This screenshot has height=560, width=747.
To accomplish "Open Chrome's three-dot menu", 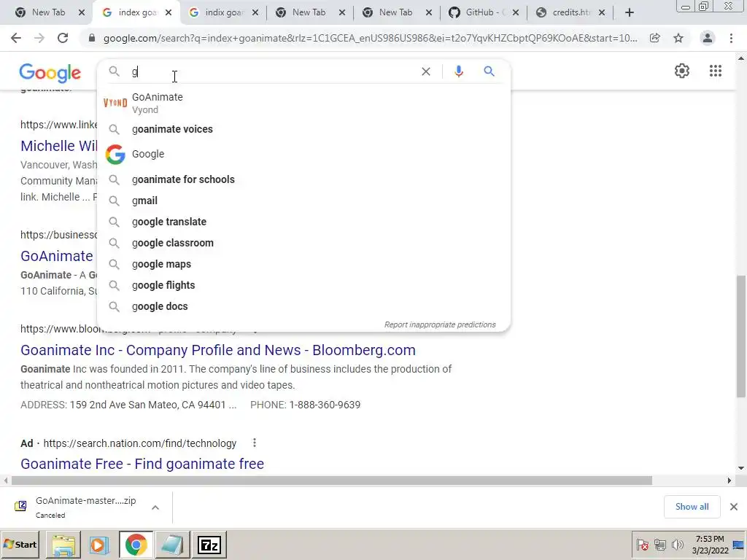I will 731,38.
